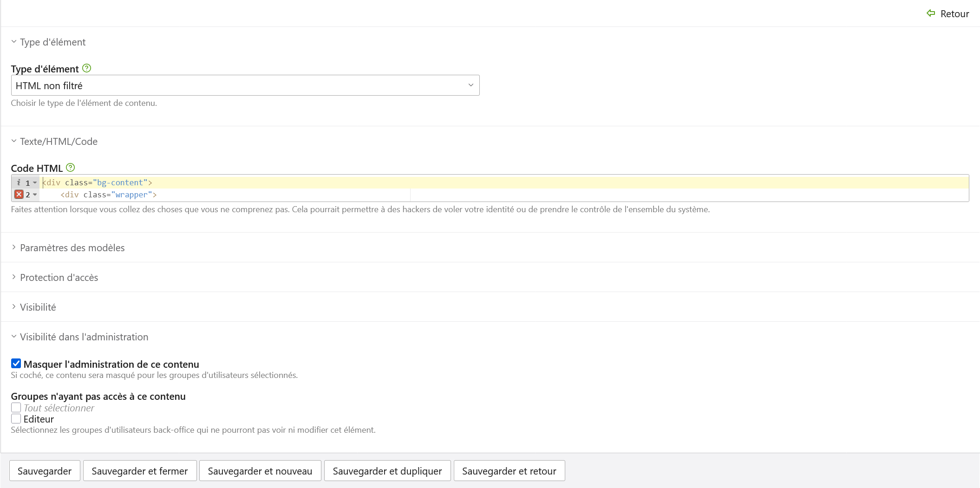980x488 pixels.
Task: Collapse the Texte/HTML/Code section
Action: [59, 142]
